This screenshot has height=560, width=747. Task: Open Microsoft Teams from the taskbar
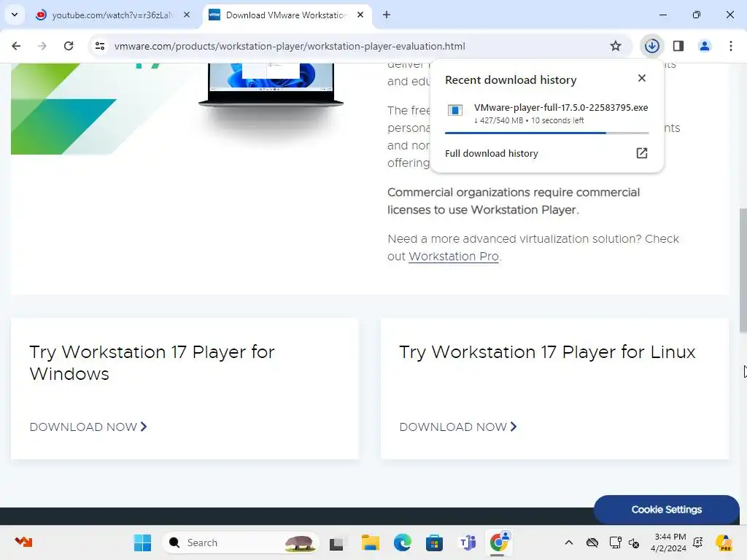click(x=468, y=542)
